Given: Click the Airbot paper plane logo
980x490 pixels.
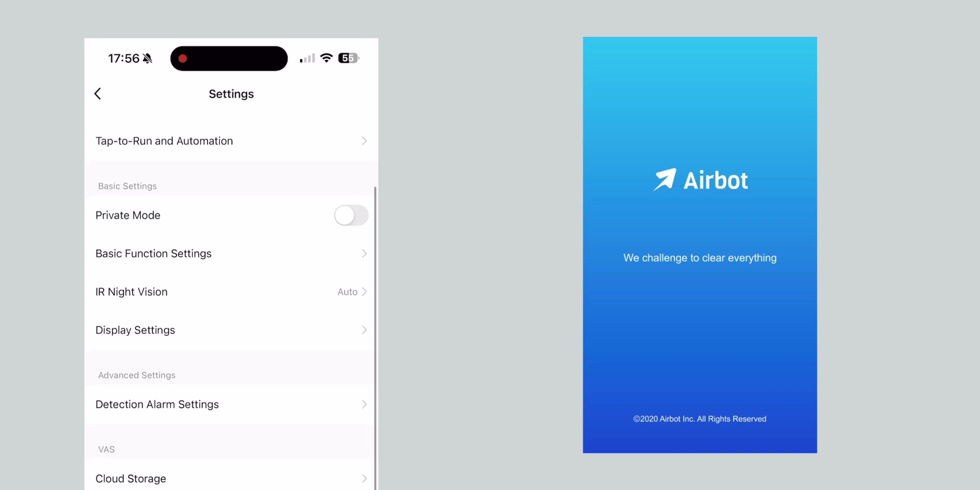Looking at the screenshot, I should (x=665, y=180).
